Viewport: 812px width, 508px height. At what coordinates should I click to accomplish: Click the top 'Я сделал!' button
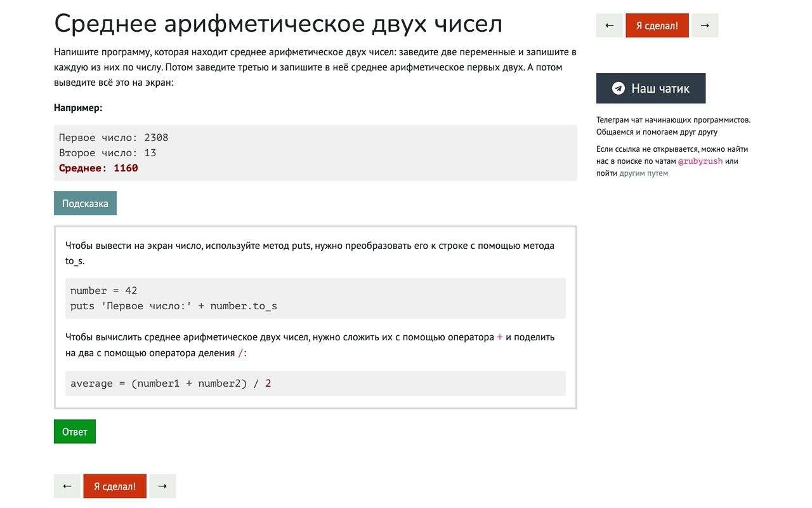click(657, 25)
